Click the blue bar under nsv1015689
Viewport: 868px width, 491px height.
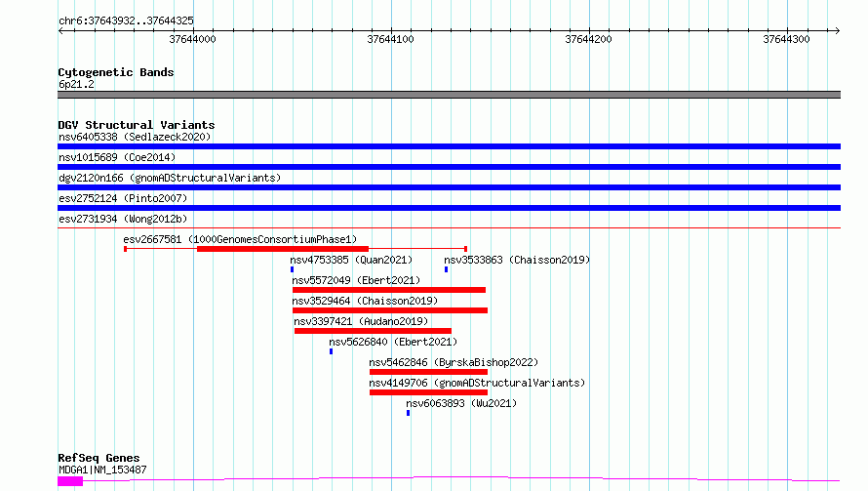[x=449, y=167]
